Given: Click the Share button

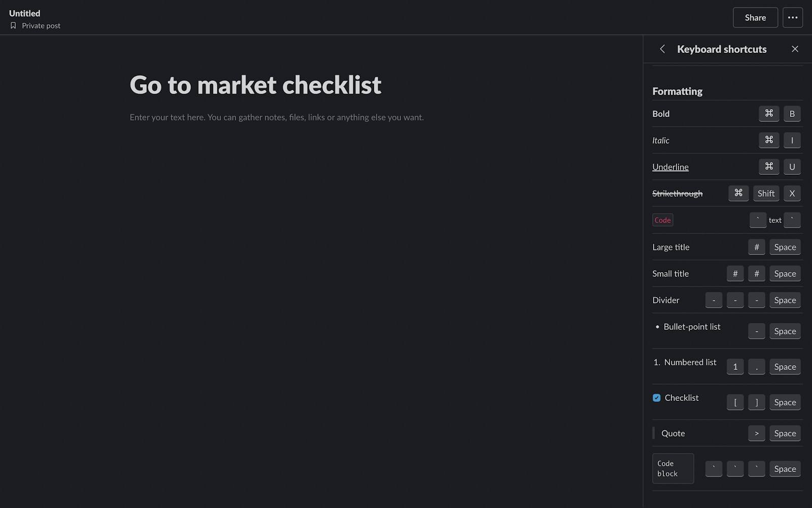Looking at the screenshot, I should pyautogui.click(x=755, y=17).
